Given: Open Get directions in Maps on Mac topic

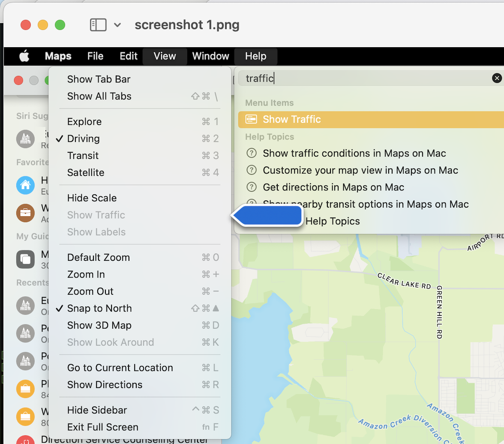Looking at the screenshot, I should tap(333, 187).
